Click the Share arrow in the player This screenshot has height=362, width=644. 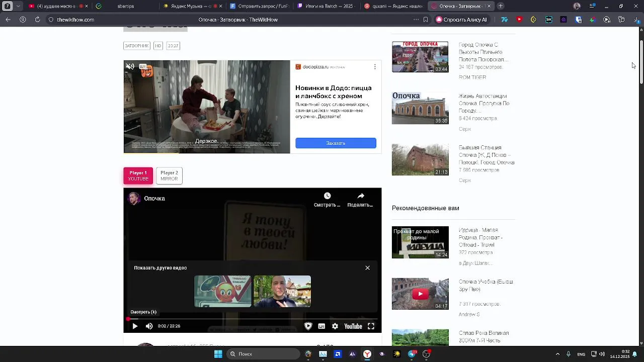click(360, 196)
